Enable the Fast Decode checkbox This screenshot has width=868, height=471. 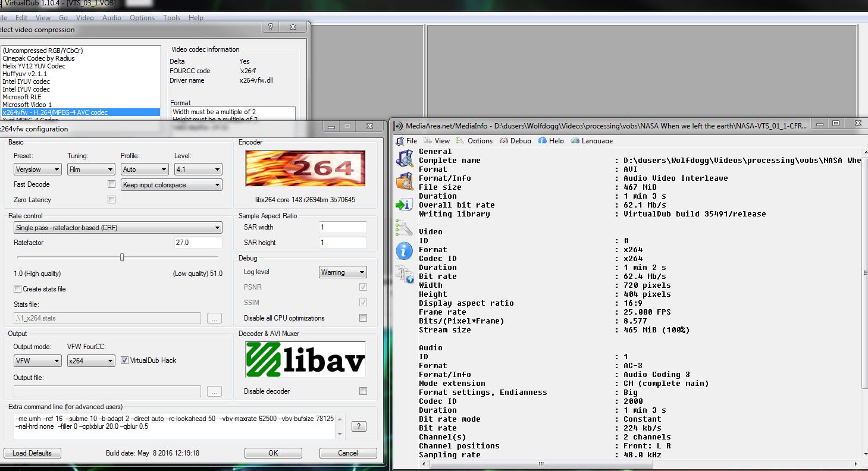[111, 184]
